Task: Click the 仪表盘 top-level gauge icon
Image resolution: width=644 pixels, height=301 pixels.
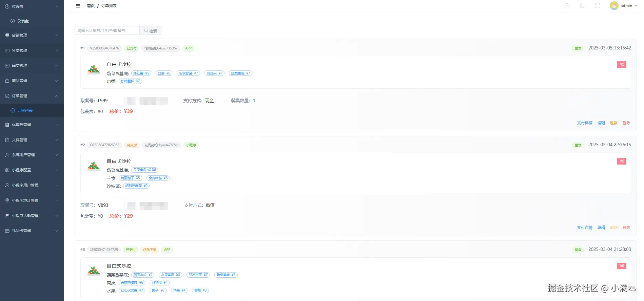Action: point(7,6)
